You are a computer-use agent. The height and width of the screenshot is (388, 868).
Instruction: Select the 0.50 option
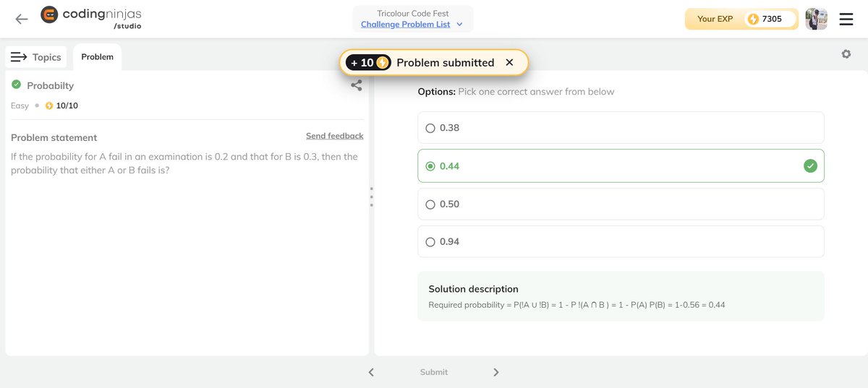point(621,204)
